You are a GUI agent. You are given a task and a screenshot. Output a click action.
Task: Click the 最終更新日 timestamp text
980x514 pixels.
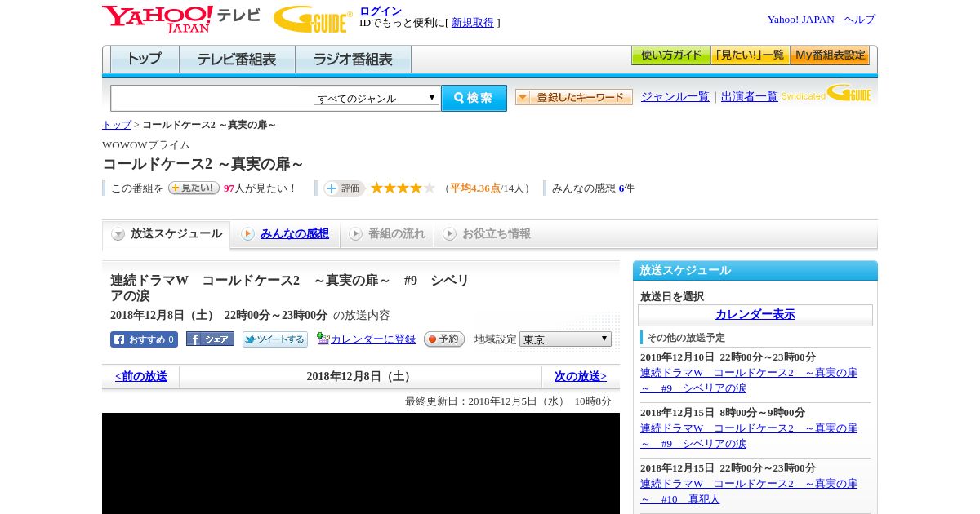tap(508, 401)
